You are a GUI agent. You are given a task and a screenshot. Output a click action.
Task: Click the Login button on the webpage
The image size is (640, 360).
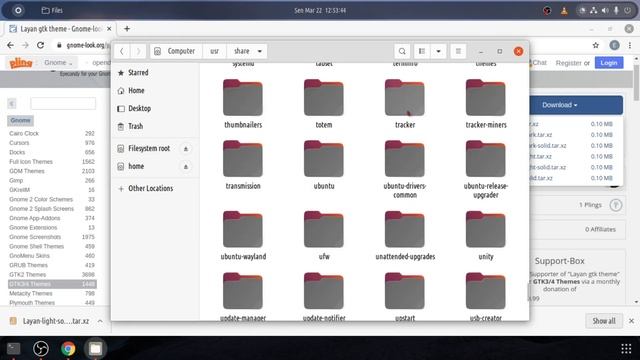click(609, 63)
